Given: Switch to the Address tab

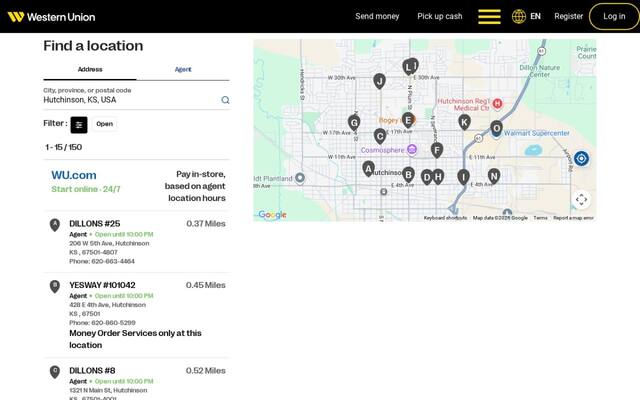Looking at the screenshot, I should 90,69.
